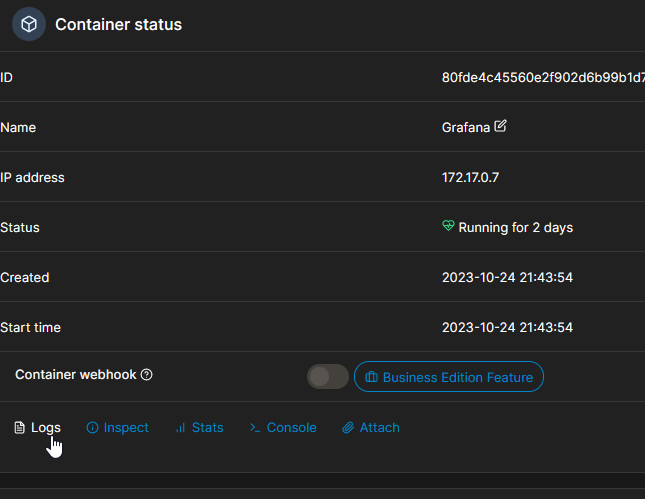Click the briefcase icon in Business Edition button
The width and height of the screenshot is (645, 499).
click(x=371, y=376)
